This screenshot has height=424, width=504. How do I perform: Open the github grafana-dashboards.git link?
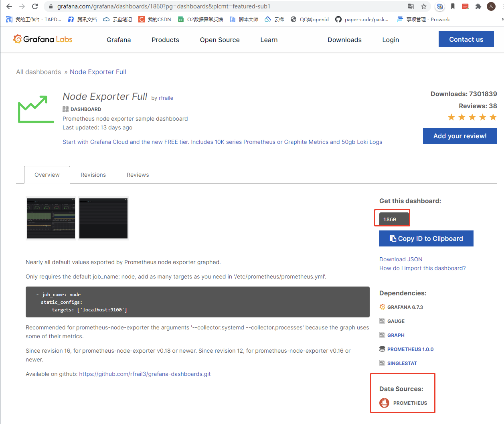(x=145, y=374)
